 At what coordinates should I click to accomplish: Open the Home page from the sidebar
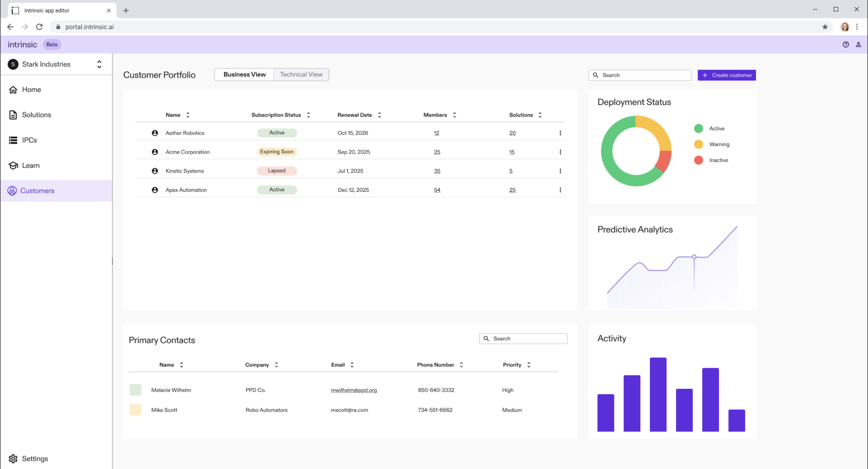pos(31,89)
